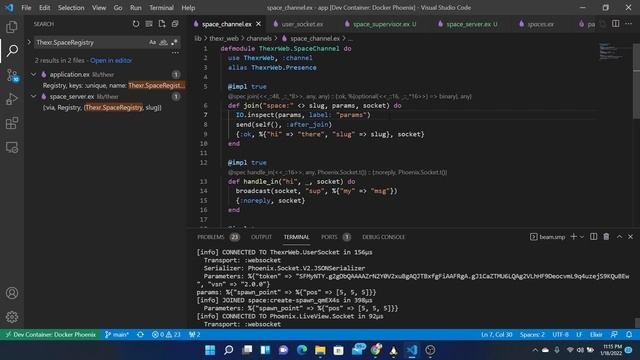
Task: Split the terminal panel
Action: tap(593, 237)
